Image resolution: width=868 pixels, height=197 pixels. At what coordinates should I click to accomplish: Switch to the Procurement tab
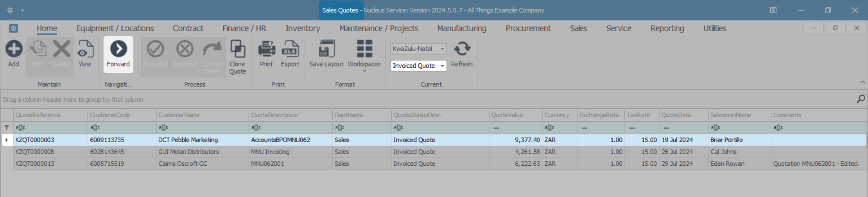click(x=528, y=29)
